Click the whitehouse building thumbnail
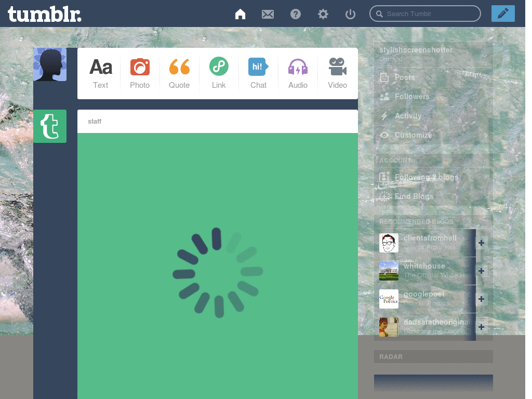 pos(389,271)
